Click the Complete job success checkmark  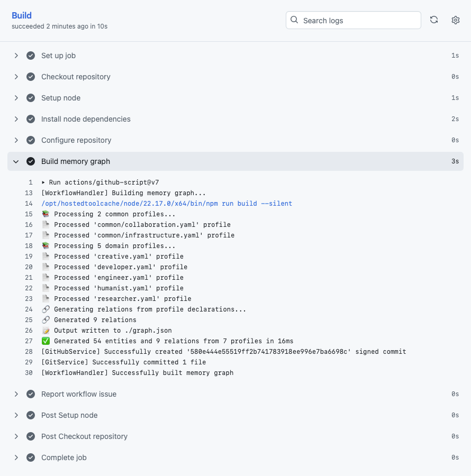31,457
